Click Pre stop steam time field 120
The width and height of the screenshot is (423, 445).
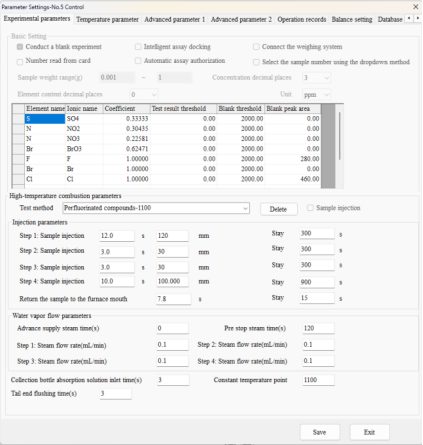[x=318, y=328]
